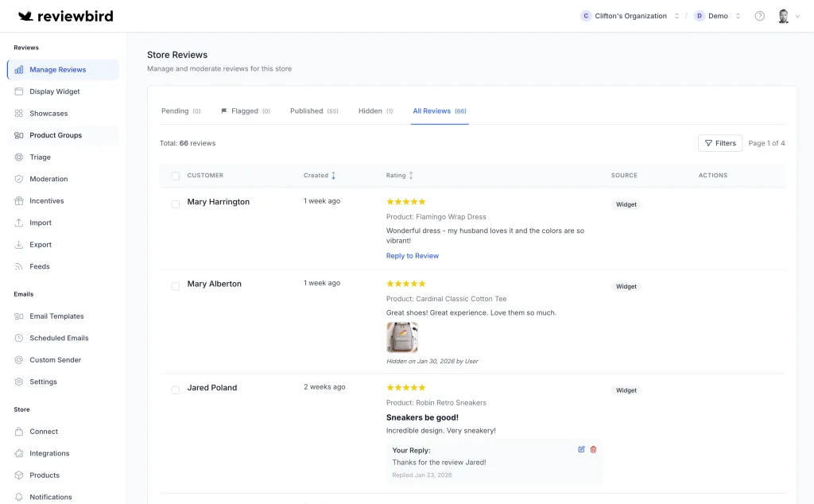This screenshot has width=814, height=504.
Task: Open the Hidden reviews tab
Action: [370, 110]
